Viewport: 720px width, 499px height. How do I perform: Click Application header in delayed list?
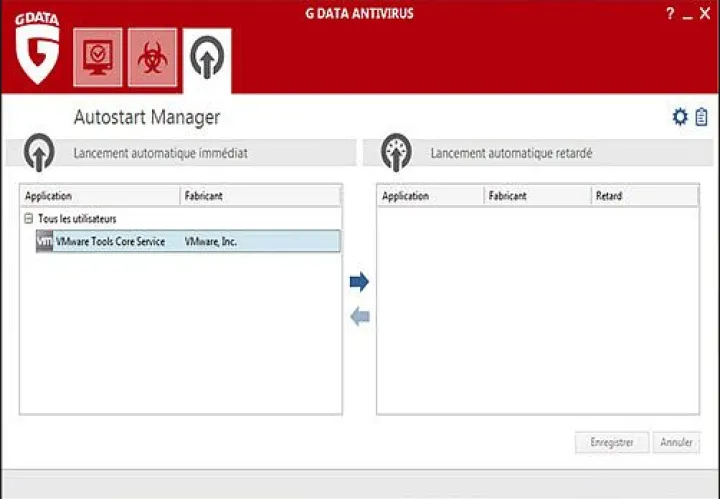(x=430, y=196)
